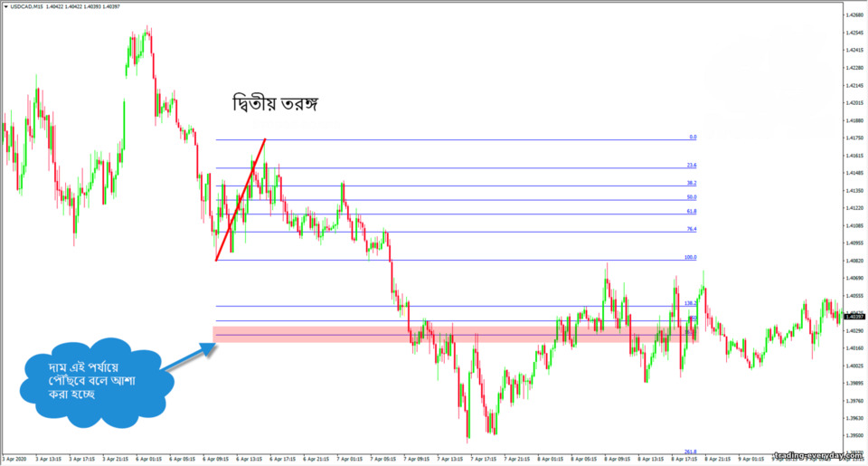Click the '8 Apr 05:15' time axis label
Viewport: 868px width, 466px height.
click(x=583, y=459)
